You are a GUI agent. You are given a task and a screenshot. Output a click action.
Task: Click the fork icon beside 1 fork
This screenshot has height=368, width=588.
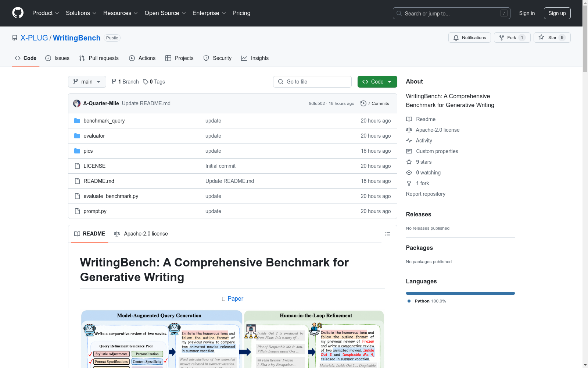[409, 183]
